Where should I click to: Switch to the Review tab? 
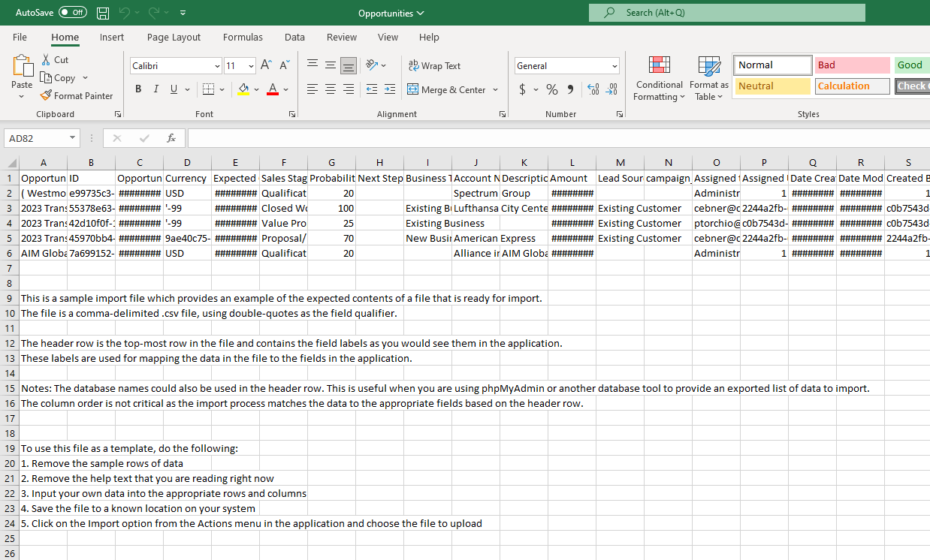click(x=342, y=37)
